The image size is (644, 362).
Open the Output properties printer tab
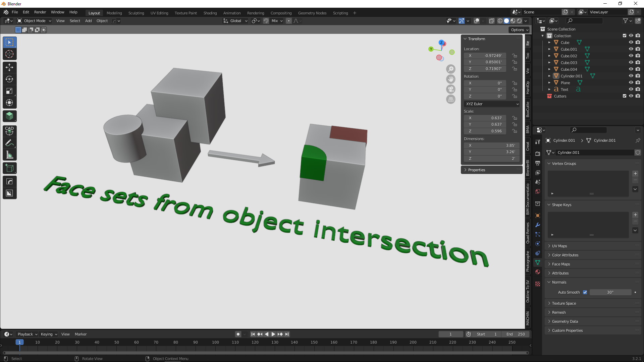coord(538,163)
